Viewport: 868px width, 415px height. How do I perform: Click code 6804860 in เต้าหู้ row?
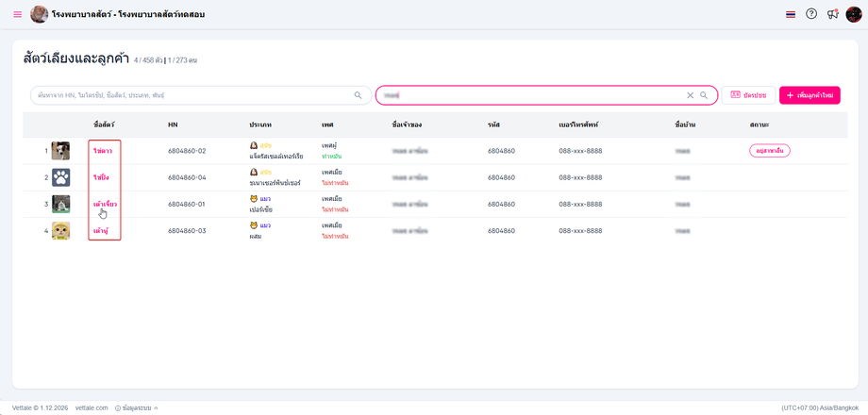point(502,231)
